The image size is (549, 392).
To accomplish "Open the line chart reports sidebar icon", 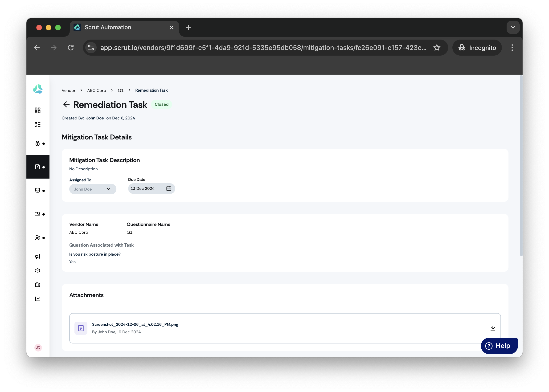I will pos(37,299).
